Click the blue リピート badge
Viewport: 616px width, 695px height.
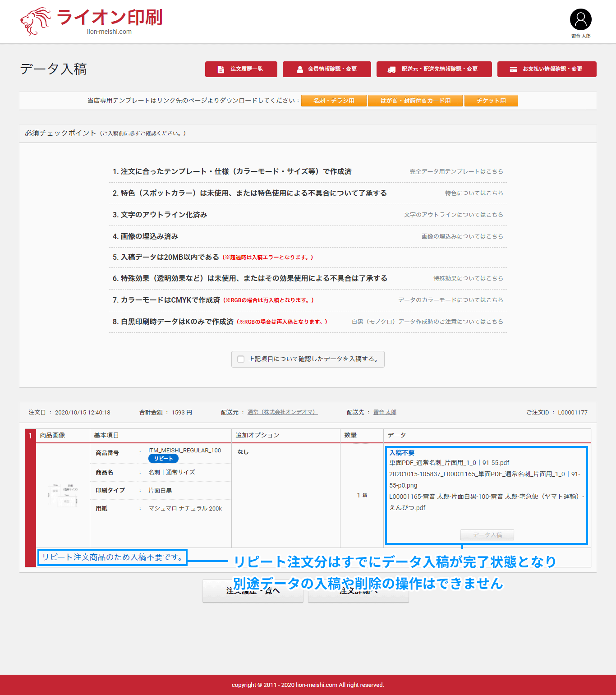(x=163, y=459)
